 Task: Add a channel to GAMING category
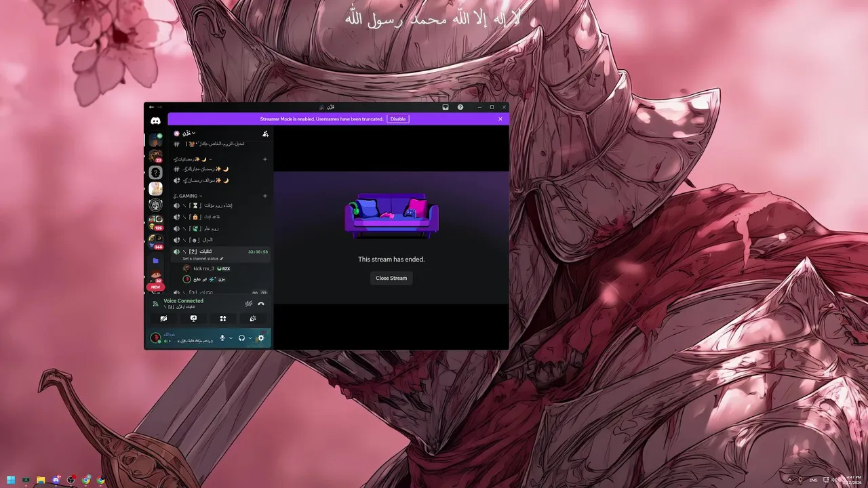tap(265, 196)
